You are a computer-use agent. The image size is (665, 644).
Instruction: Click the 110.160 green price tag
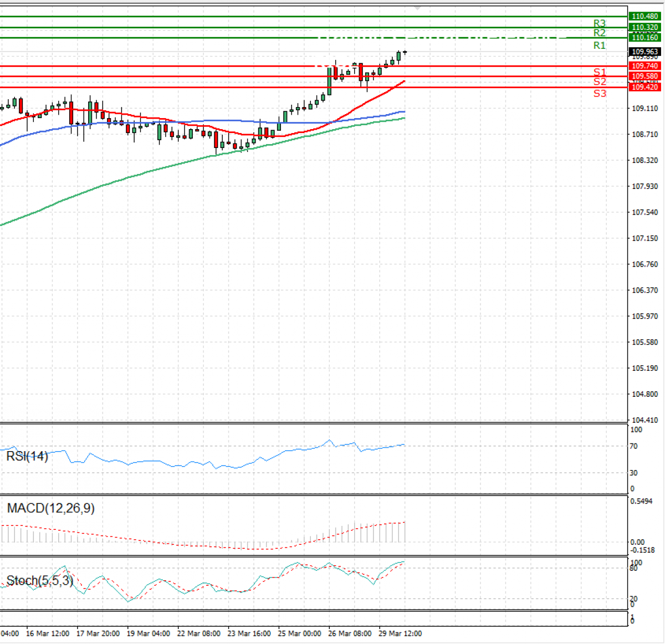644,38
